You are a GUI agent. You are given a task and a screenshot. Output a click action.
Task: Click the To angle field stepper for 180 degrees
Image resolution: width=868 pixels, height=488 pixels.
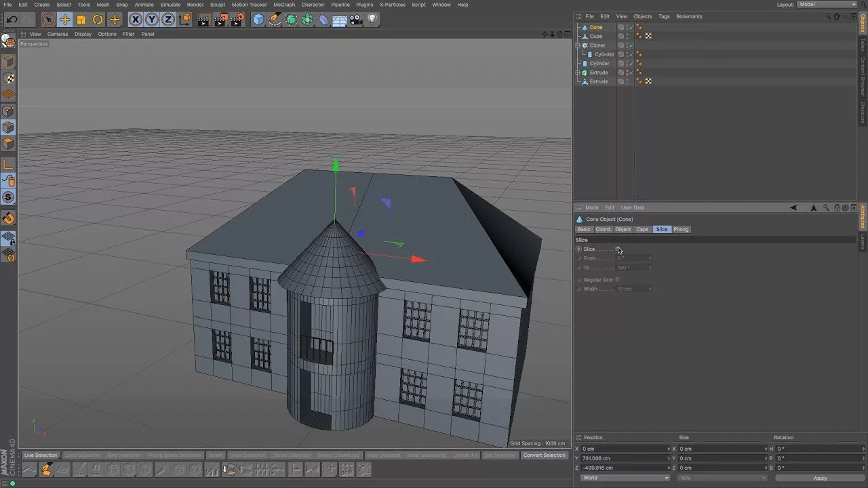tap(650, 267)
